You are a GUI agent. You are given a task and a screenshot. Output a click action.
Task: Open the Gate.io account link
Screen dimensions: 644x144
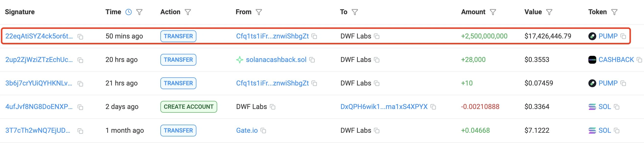247,131
